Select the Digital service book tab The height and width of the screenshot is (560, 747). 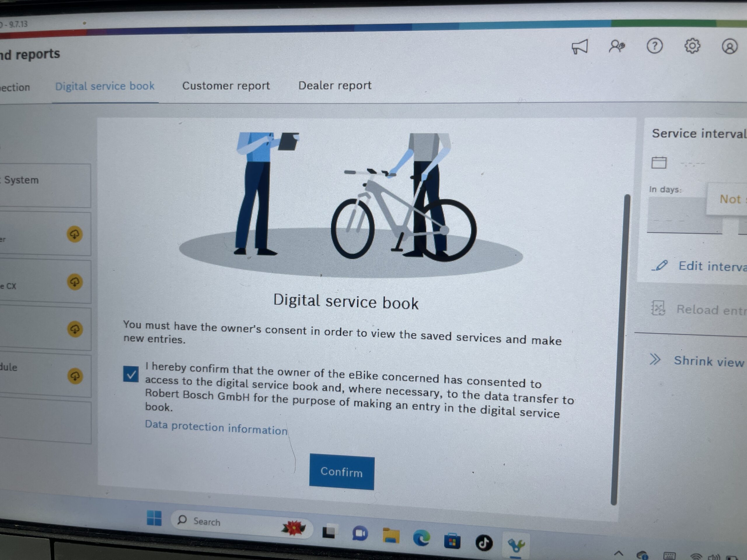point(105,86)
